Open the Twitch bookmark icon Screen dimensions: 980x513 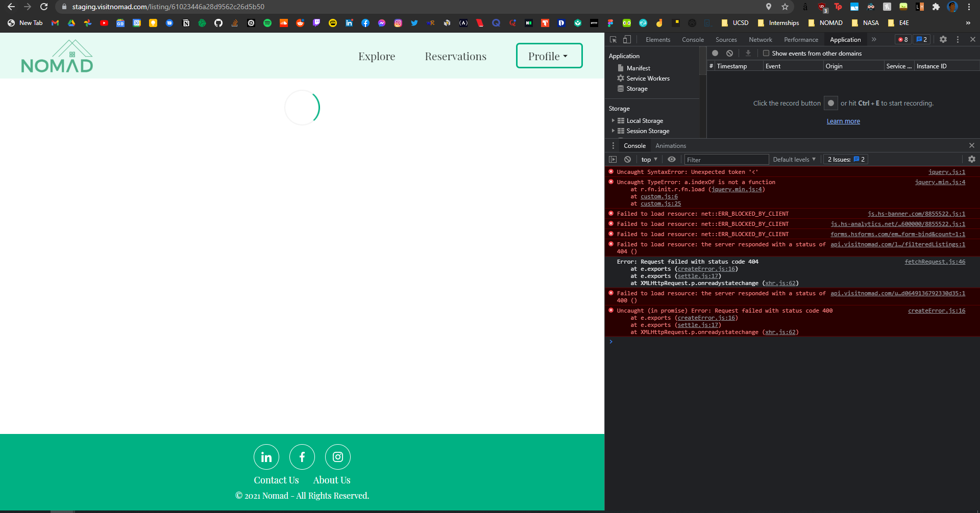coord(316,23)
